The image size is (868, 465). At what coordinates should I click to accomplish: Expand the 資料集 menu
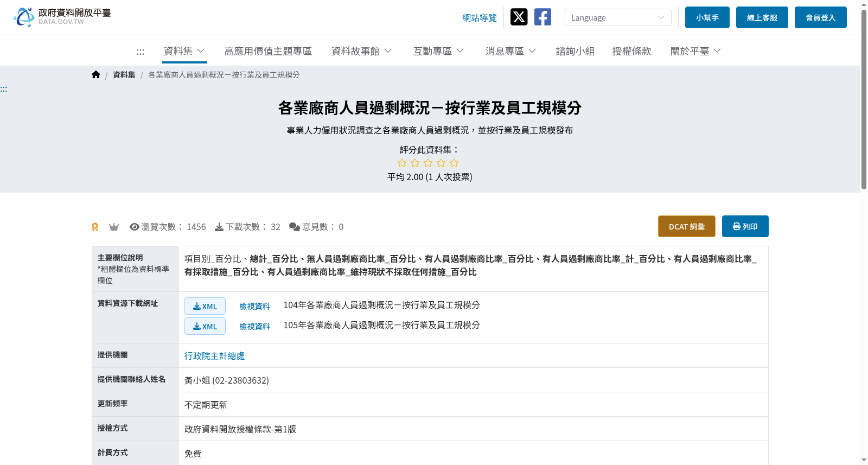(184, 51)
